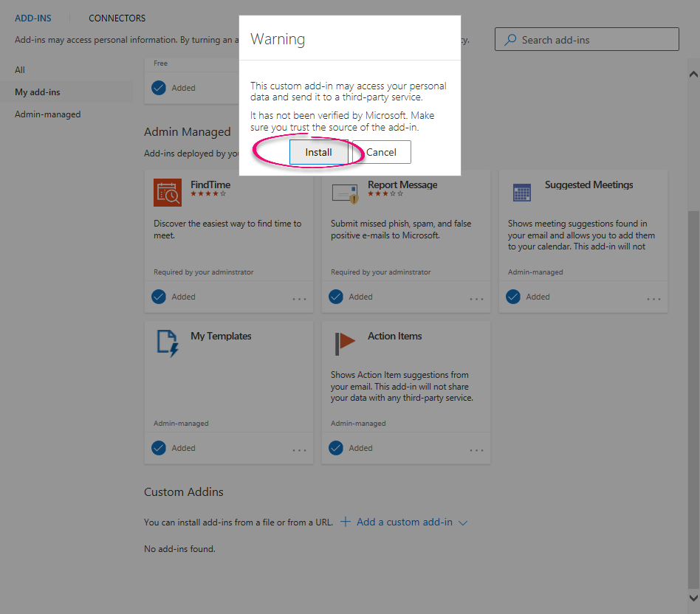Open the Suggested Meetings add-in title
Screen dimensions: 700x614
[589, 184]
